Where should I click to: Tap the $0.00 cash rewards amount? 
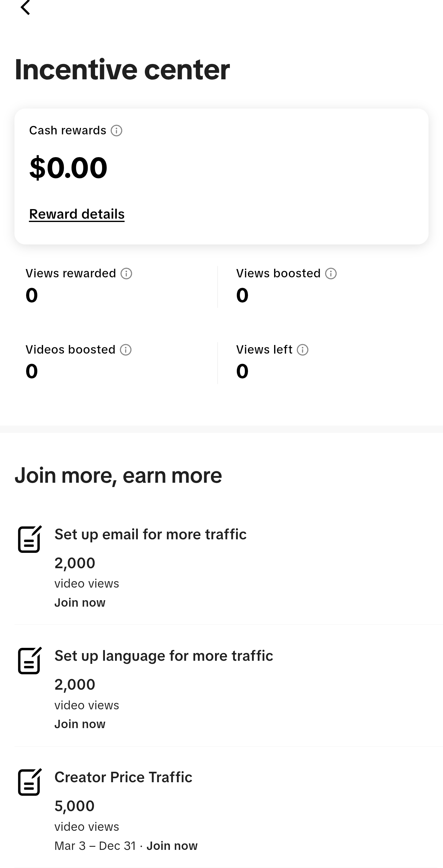pos(68,168)
